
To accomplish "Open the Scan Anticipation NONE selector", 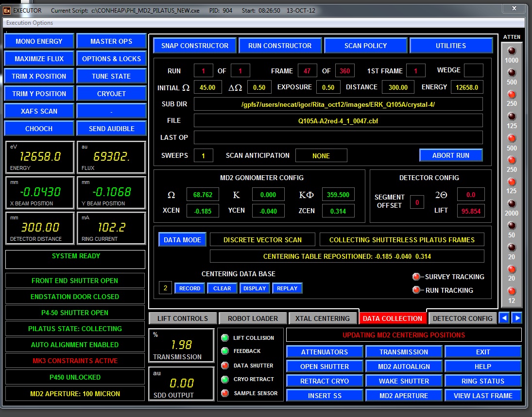I will (x=321, y=156).
